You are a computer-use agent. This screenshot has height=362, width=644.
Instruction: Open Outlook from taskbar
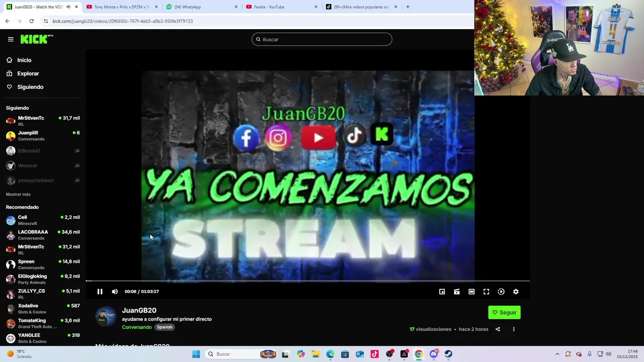(360, 354)
